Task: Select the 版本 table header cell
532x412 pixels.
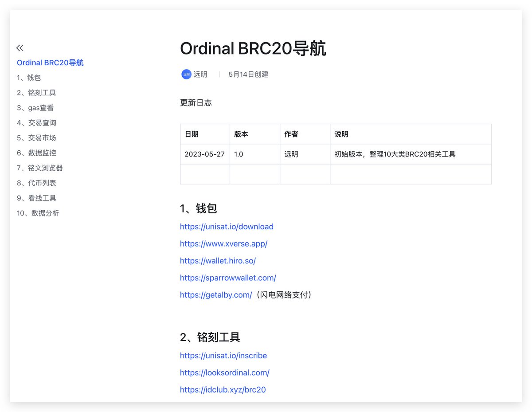Action: [255, 134]
